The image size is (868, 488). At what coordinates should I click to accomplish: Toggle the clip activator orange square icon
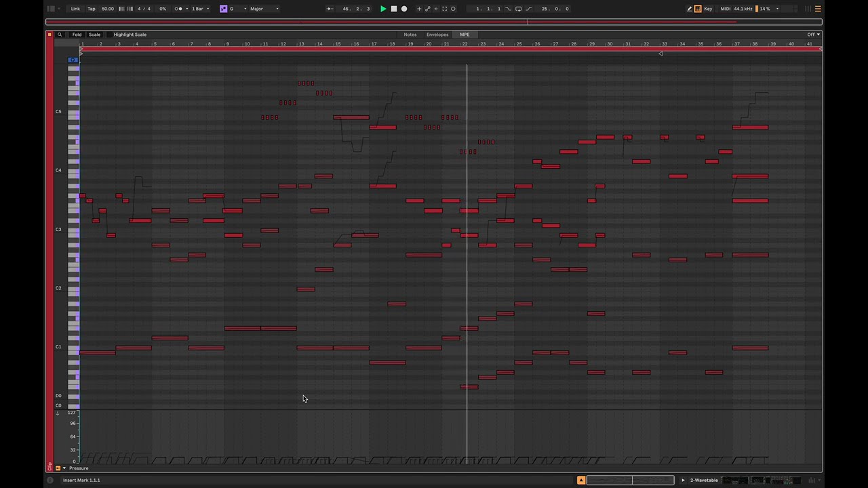(50, 35)
